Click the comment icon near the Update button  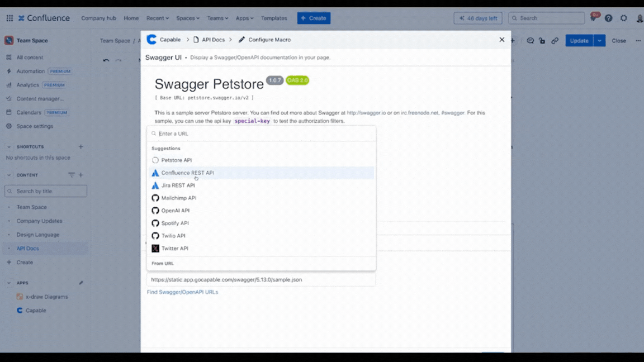[530, 40]
